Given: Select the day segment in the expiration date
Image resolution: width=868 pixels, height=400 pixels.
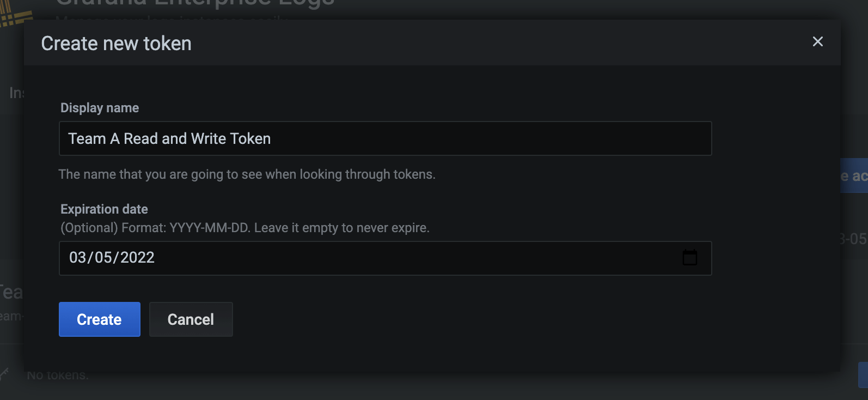Looking at the screenshot, I should click(103, 257).
